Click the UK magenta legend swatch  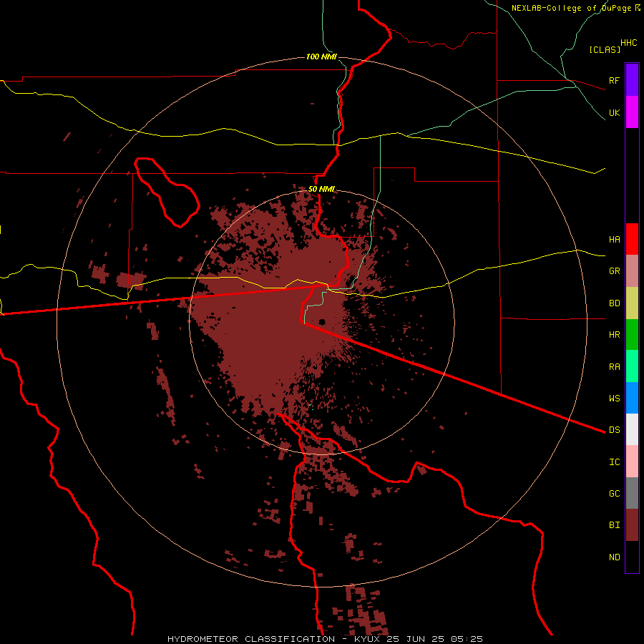pyautogui.click(x=632, y=112)
